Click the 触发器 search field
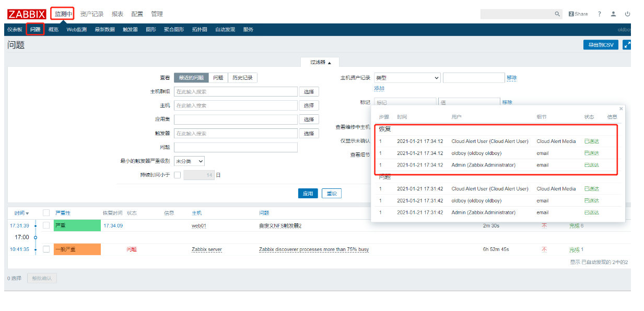 click(236, 134)
